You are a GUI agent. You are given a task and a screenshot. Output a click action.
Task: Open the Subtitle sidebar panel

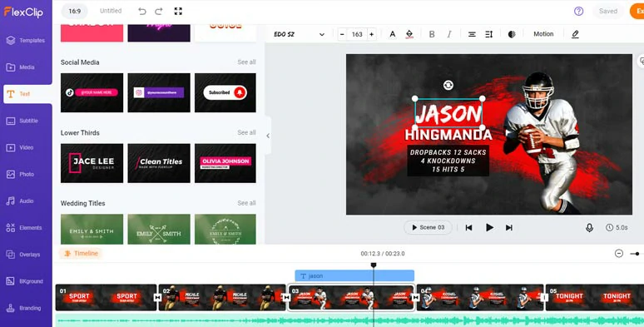(x=22, y=121)
